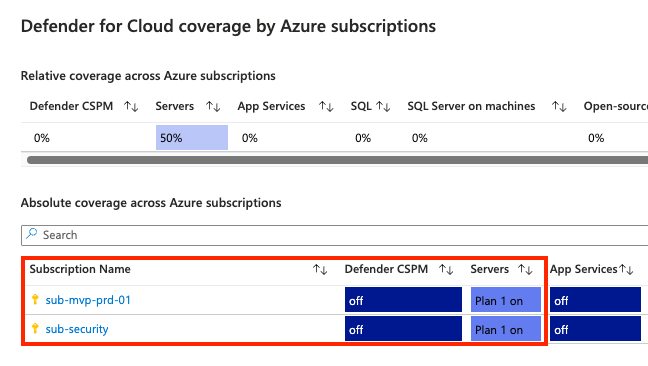Click the key icon beside sub-security

tap(35, 328)
